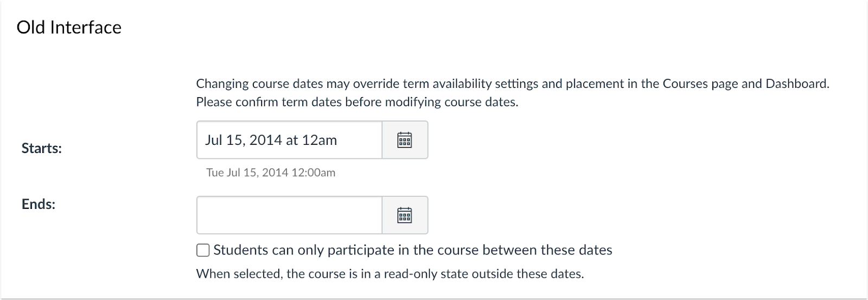Image resolution: width=868 pixels, height=300 pixels.
Task: Click inside the Starts date field
Action: point(289,140)
